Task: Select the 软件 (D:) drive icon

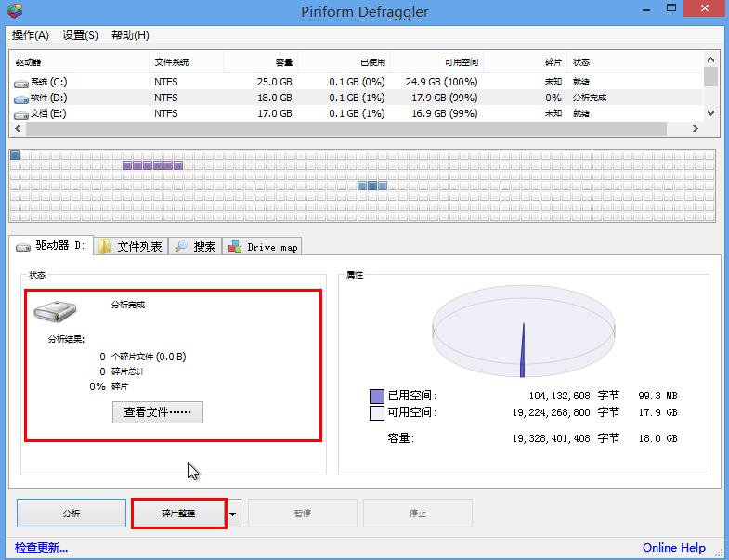Action: pos(21,99)
